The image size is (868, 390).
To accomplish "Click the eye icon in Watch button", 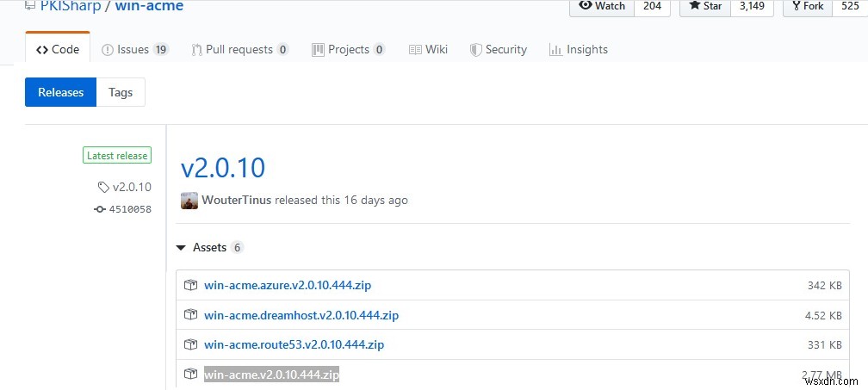I will (x=586, y=5).
